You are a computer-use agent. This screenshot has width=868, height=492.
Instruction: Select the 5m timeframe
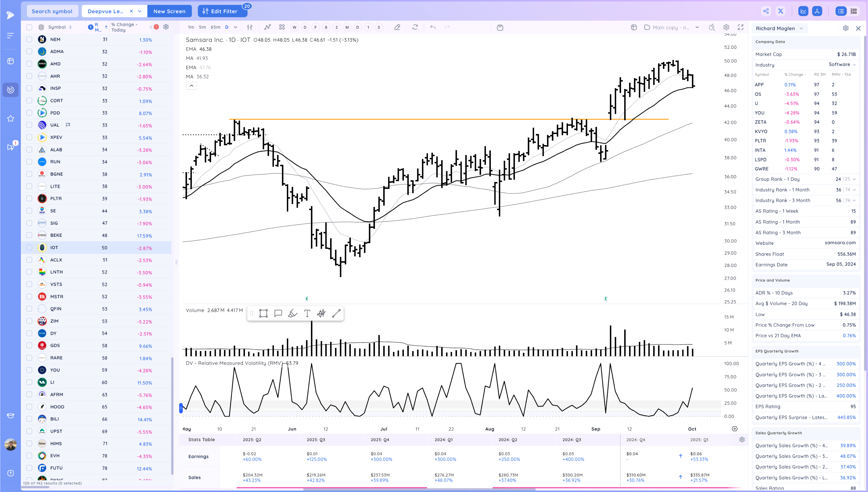point(202,27)
